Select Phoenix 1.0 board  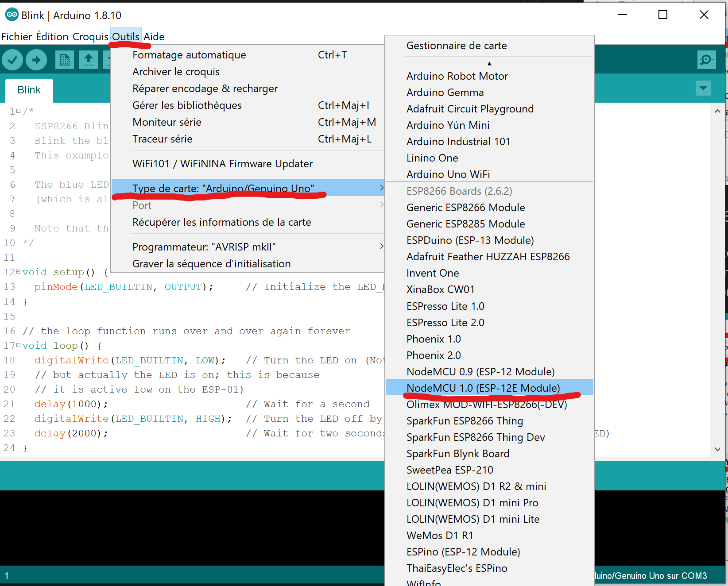[x=489, y=339]
